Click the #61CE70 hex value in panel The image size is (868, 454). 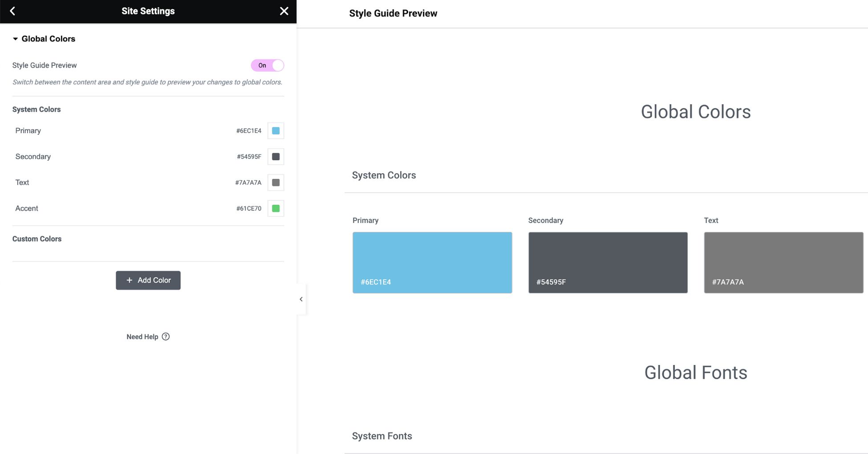coord(249,208)
